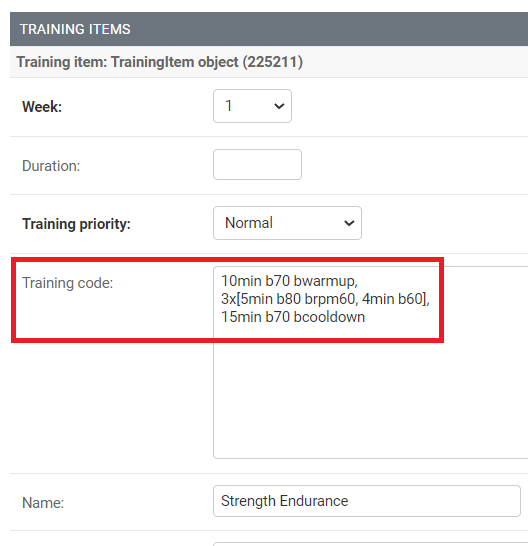Image resolution: width=528 pixels, height=546 pixels.
Task: Click the "Training priority:" field label
Action: [x=76, y=224]
